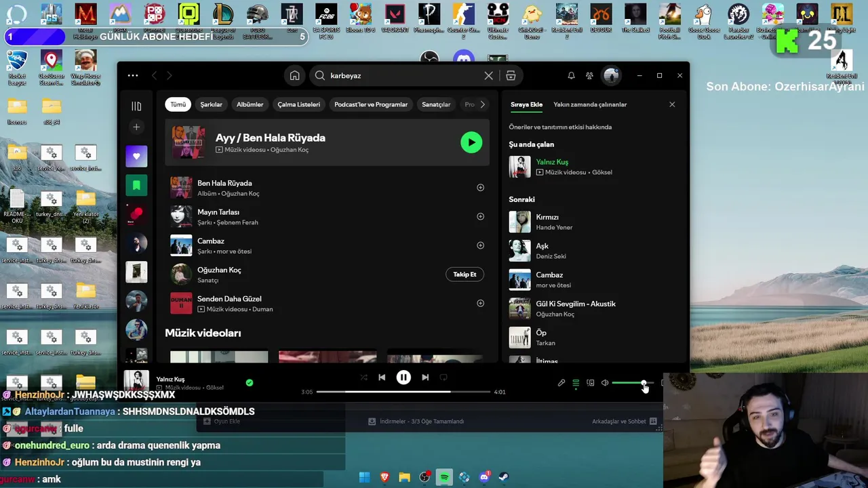
Task: Open Brave browser from taskbar
Action: click(x=384, y=477)
